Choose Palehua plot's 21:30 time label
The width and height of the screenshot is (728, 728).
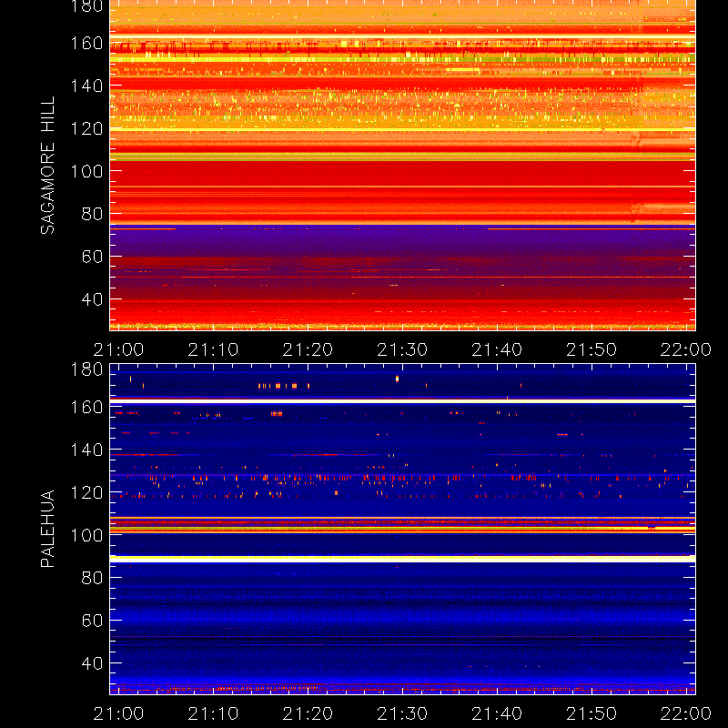(x=402, y=713)
